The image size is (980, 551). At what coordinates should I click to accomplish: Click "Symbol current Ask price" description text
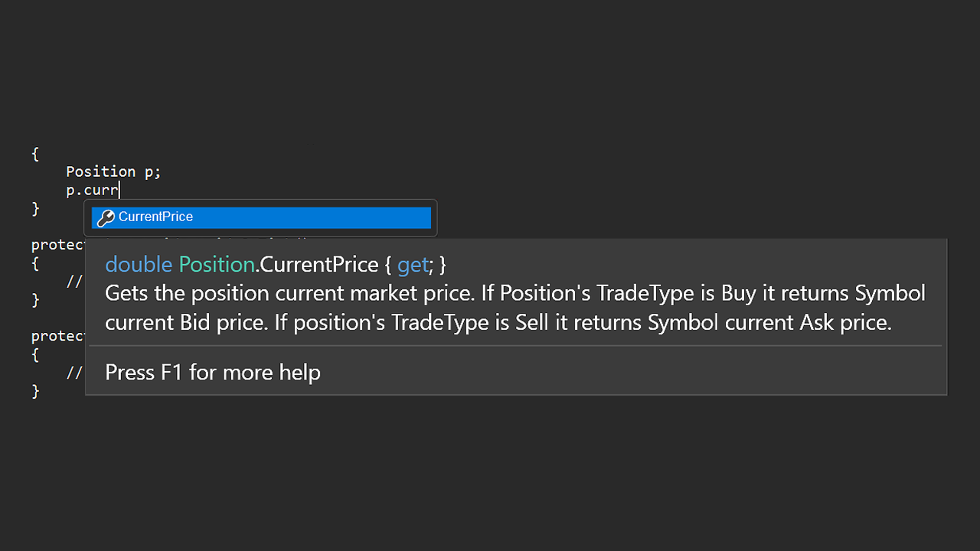click(769, 323)
